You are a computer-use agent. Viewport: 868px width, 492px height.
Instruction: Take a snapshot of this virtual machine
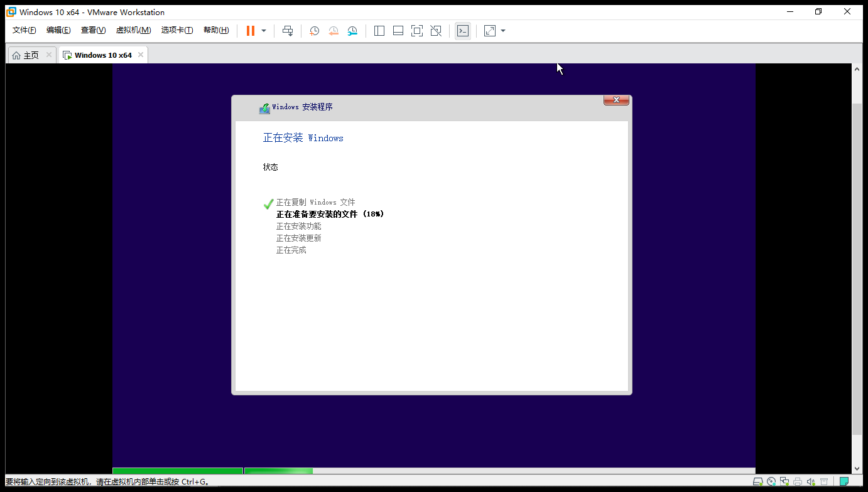(315, 31)
